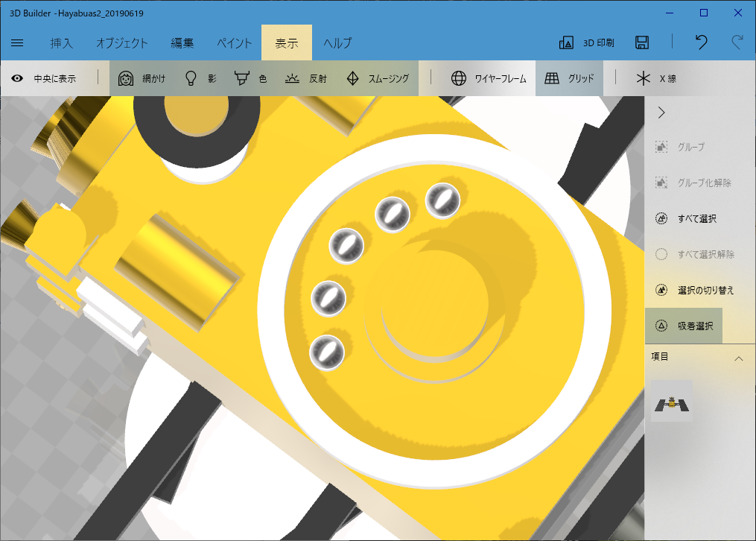Toggle 色 color bucket icon
The width and height of the screenshot is (756, 541).
[241, 78]
